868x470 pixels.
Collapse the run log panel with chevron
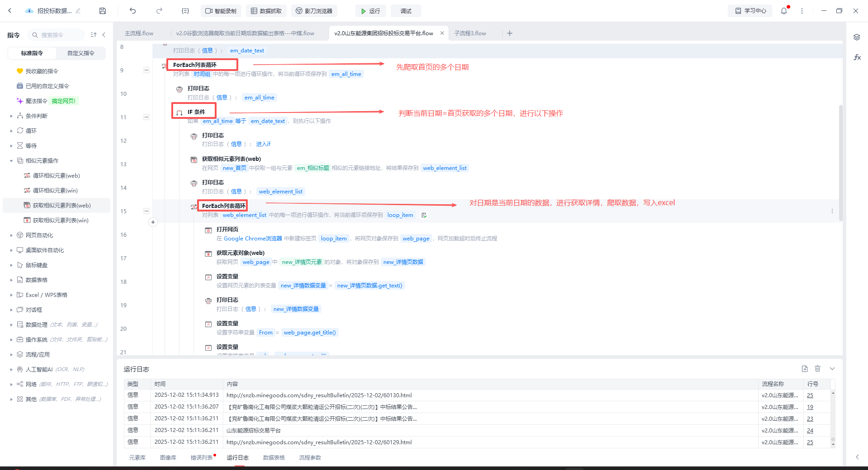click(x=832, y=369)
